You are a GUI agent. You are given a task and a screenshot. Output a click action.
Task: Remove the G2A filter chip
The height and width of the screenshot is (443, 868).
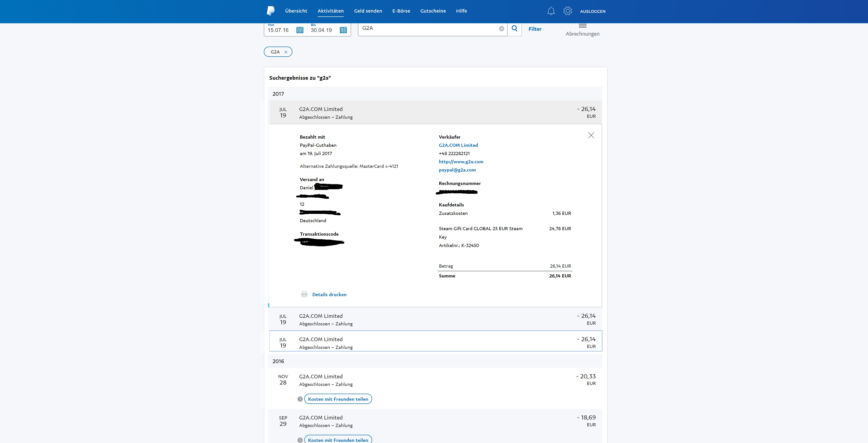[x=286, y=52]
